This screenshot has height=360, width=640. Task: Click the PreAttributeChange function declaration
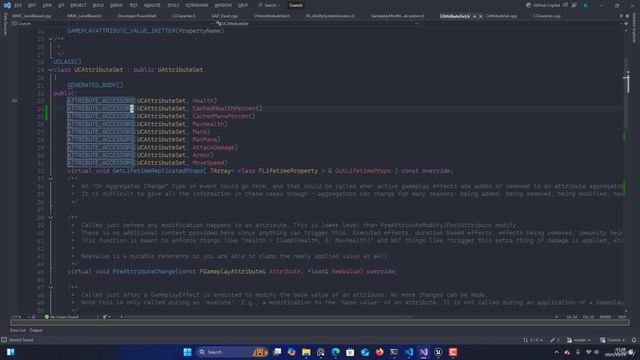(x=232, y=271)
